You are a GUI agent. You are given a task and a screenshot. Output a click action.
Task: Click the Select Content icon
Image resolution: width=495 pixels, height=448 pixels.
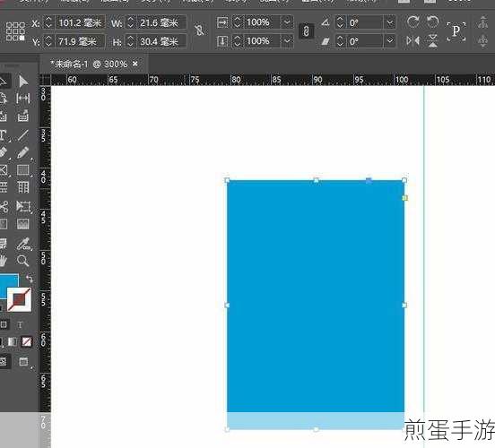pos(482,41)
